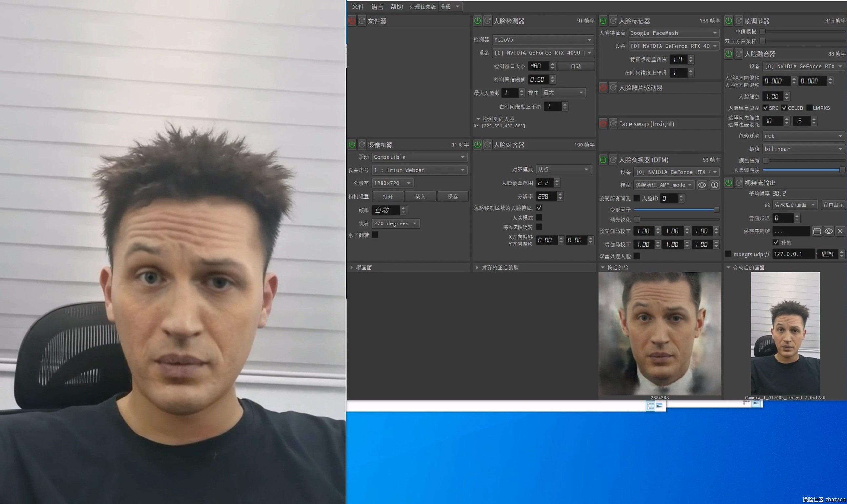This screenshot has height=504, width=847.
Task: Uncheck the CELEB mask type checkbox
Action: click(x=784, y=108)
